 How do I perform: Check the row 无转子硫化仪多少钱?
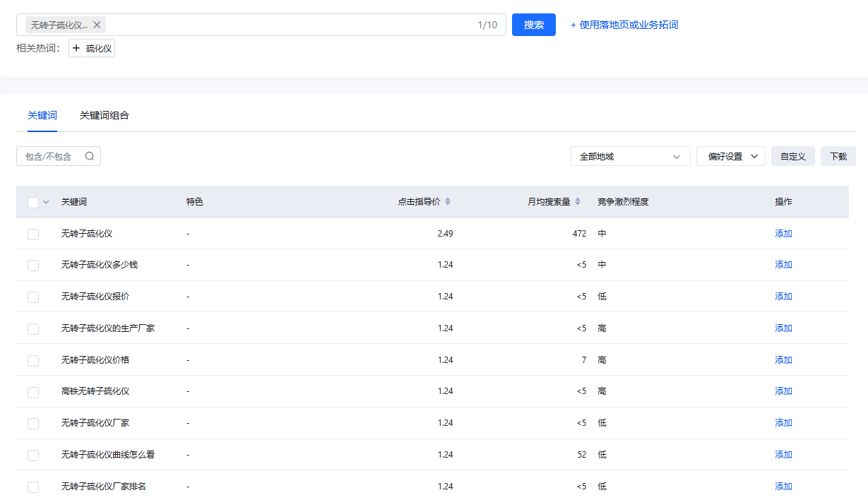tap(33, 266)
